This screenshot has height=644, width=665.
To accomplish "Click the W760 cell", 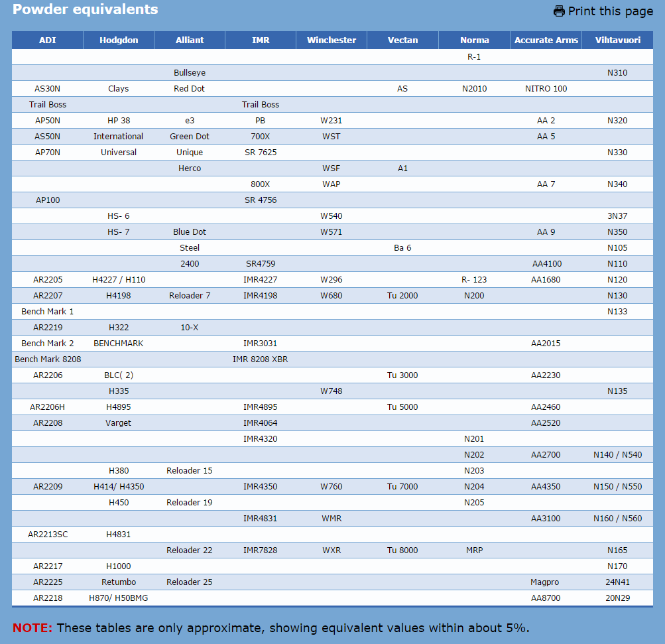I will pyautogui.click(x=332, y=487).
